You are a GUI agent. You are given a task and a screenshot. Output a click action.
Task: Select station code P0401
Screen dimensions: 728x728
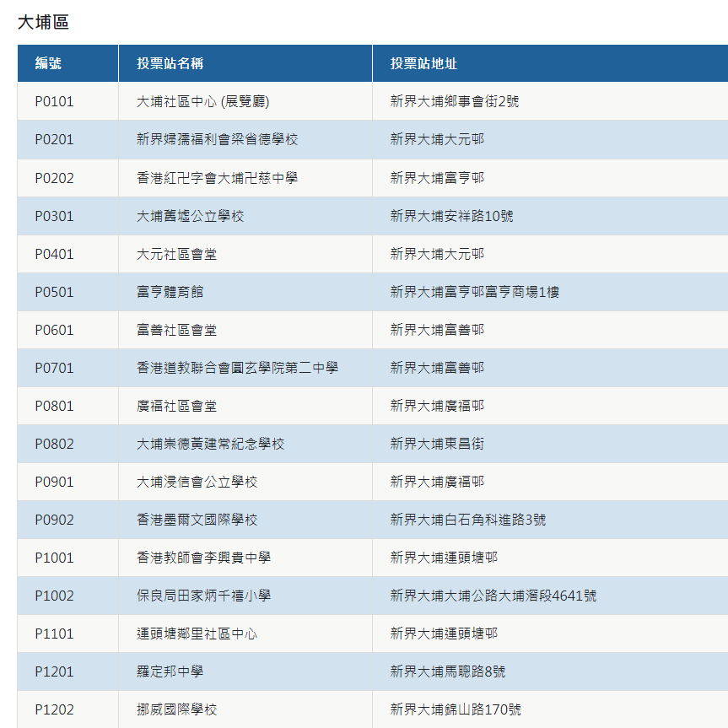(54, 254)
